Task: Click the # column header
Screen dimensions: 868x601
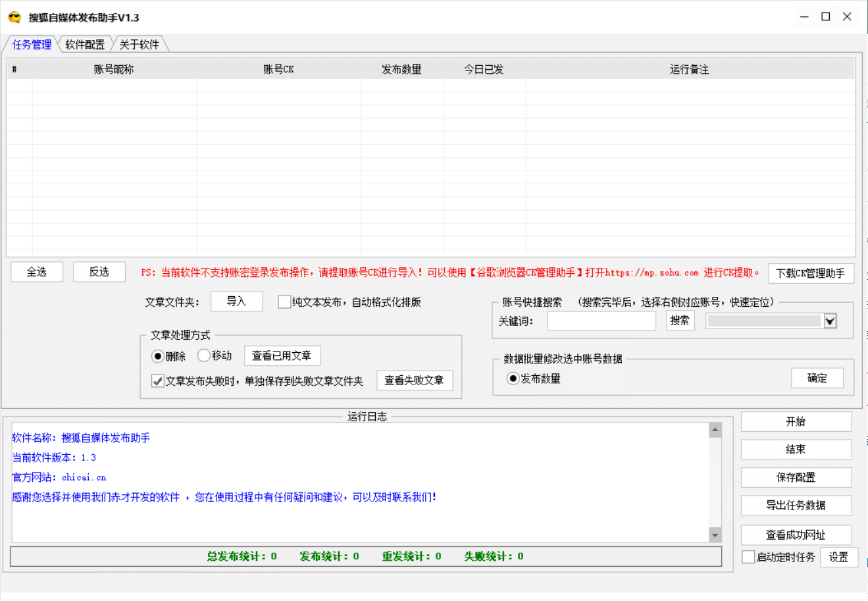Action: point(19,69)
